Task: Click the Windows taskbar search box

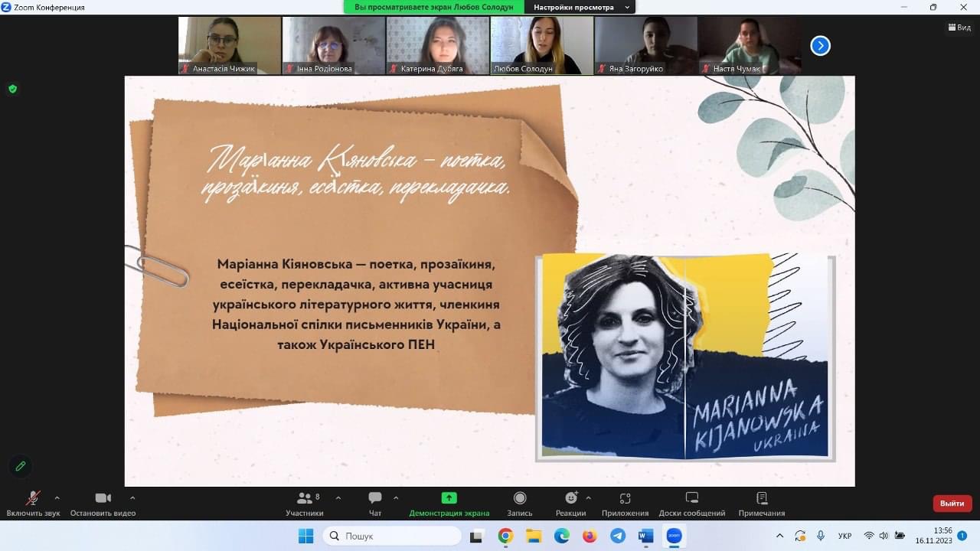Action: pos(392,536)
